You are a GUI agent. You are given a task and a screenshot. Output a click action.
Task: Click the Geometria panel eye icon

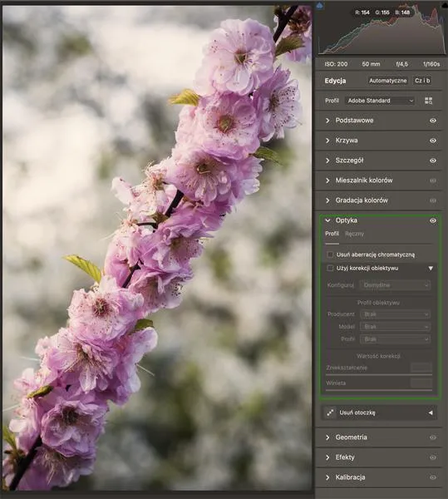click(433, 437)
